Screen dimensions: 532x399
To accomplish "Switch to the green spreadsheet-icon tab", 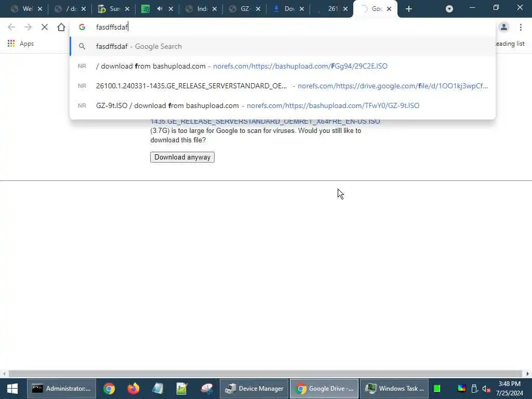I will coord(145,9).
